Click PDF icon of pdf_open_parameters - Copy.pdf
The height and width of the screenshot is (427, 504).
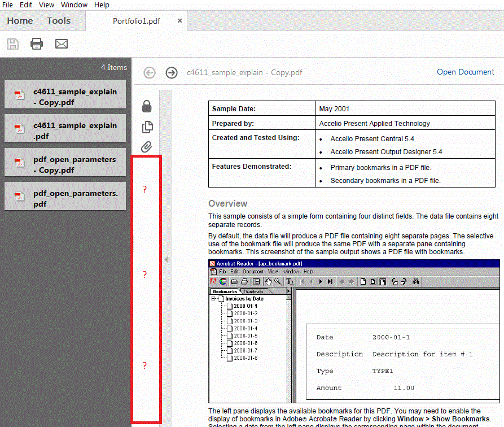pyautogui.click(x=19, y=163)
